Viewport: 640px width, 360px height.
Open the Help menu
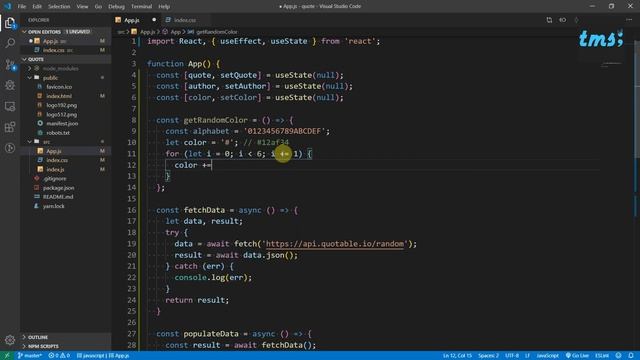tap(164, 6)
